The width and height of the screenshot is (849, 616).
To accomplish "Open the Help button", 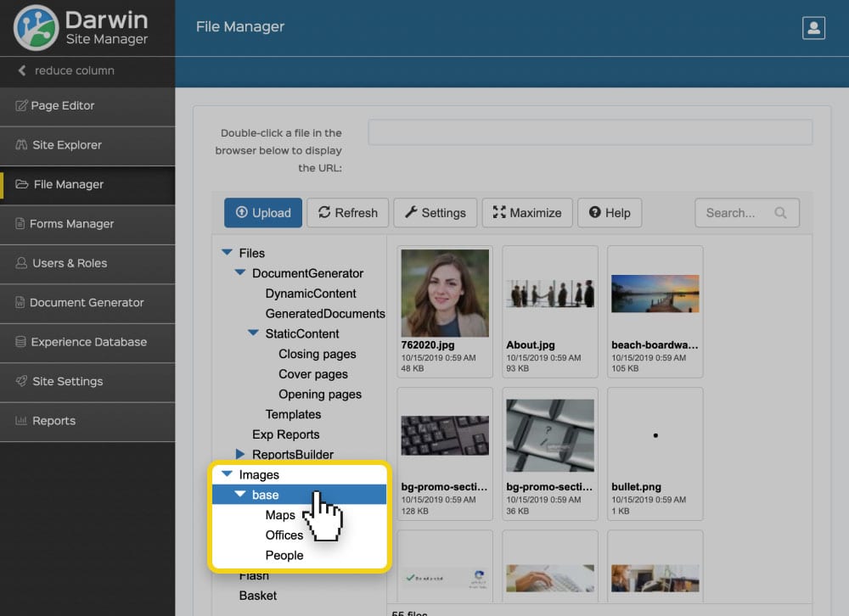I will click(610, 213).
